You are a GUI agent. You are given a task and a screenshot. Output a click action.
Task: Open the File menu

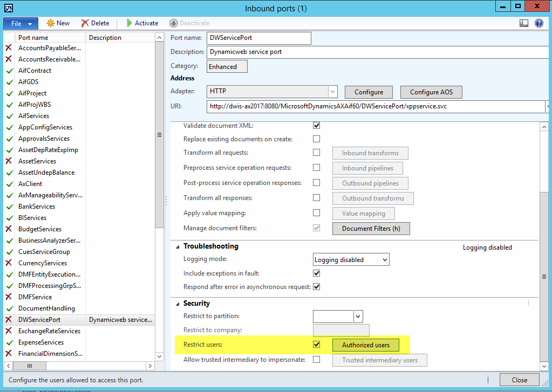(x=21, y=23)
